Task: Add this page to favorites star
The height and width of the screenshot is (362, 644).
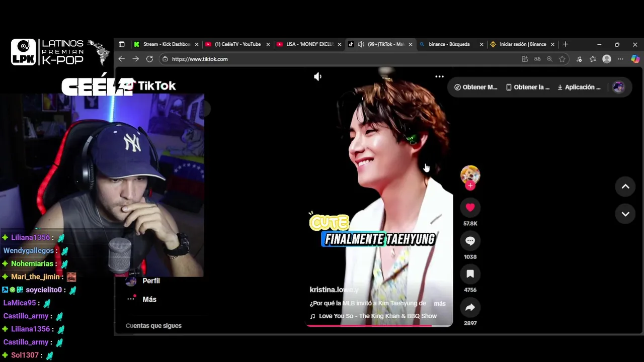Action: tap(562, 59)
